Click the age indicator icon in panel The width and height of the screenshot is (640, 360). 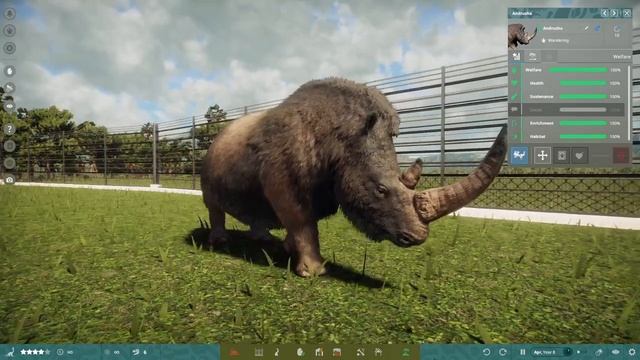[617, 31]
